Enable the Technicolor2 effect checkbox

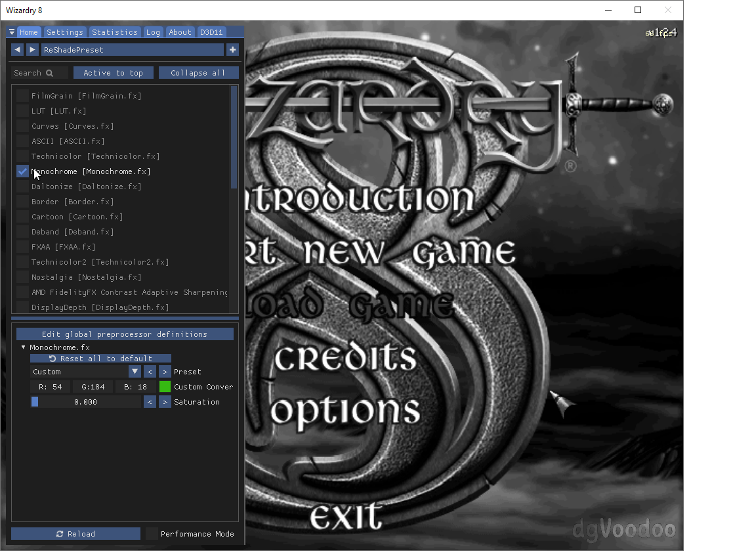[x=22, y=262]
